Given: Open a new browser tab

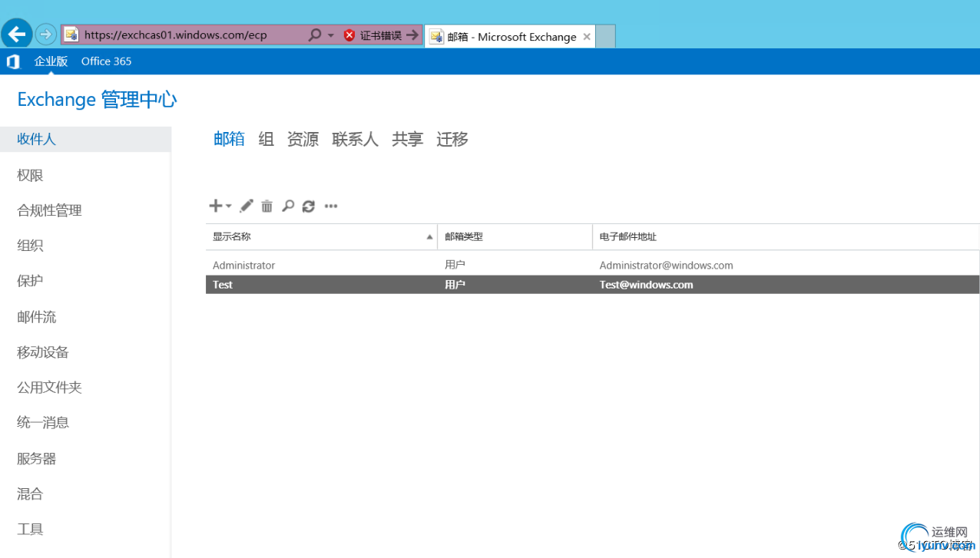Looking at the screenshot, I should click(x=606, y=36).
